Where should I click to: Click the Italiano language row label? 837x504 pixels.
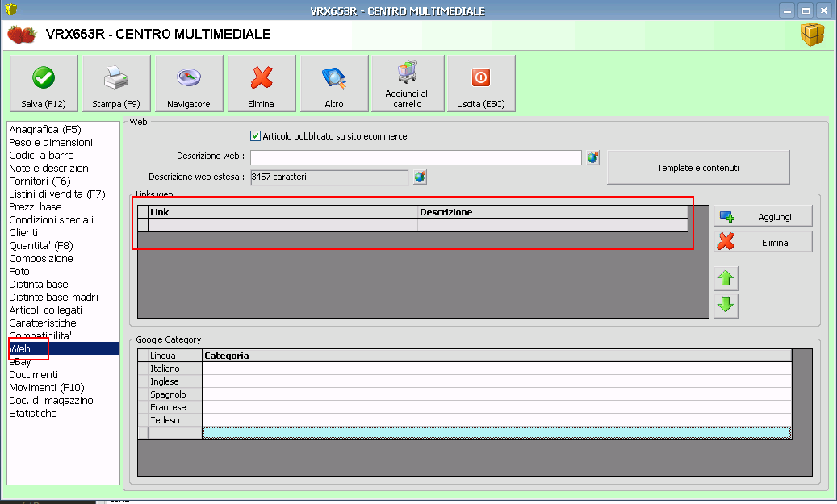coord(175,369)
